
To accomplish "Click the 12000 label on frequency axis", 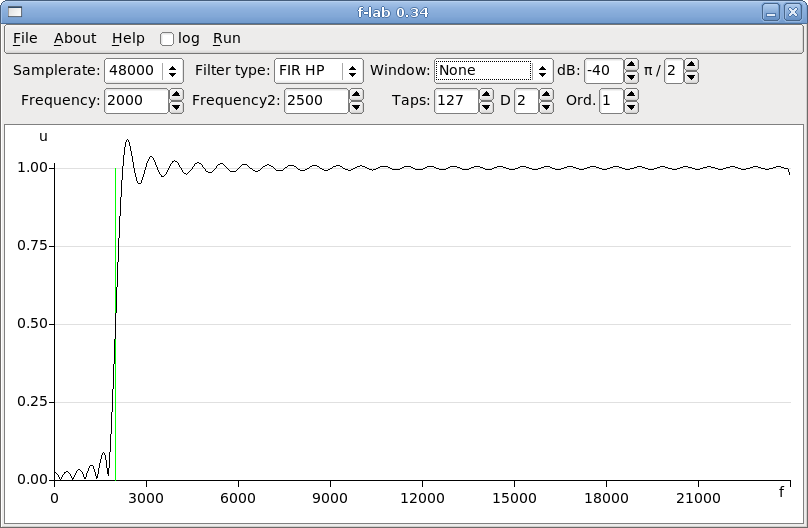I will [x=423, y=498].
